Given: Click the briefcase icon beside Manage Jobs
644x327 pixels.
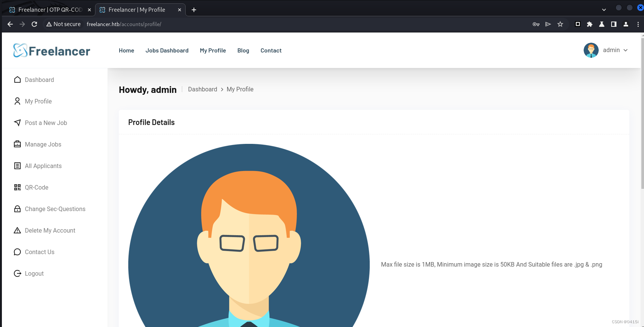Looking at the screenshot, I should click(17, 144).
